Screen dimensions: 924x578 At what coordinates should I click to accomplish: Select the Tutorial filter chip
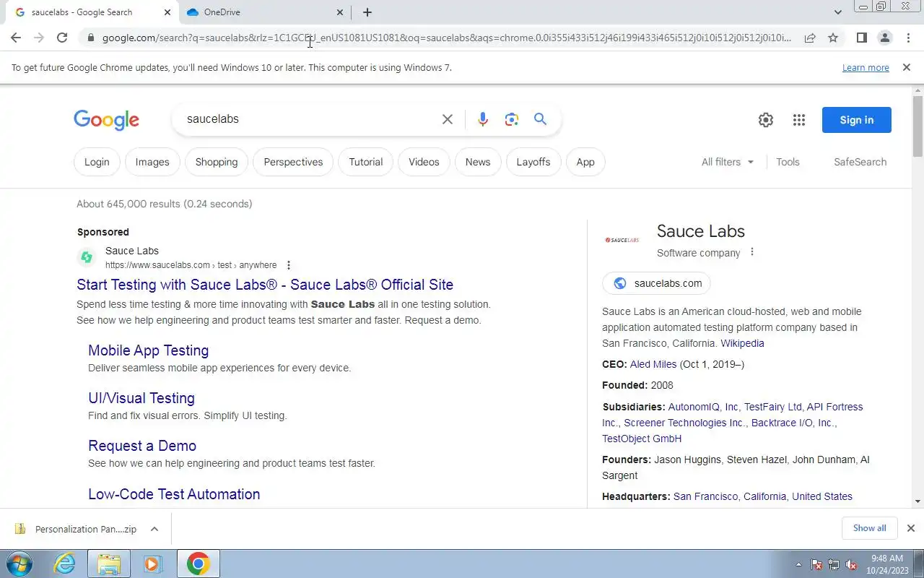pyautogui.click(x=366, y=162)
